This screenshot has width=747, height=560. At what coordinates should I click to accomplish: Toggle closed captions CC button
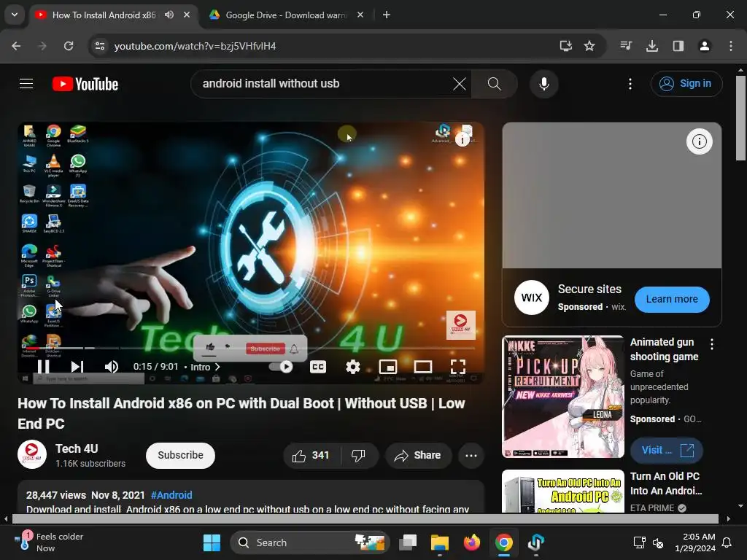(318, 367)
